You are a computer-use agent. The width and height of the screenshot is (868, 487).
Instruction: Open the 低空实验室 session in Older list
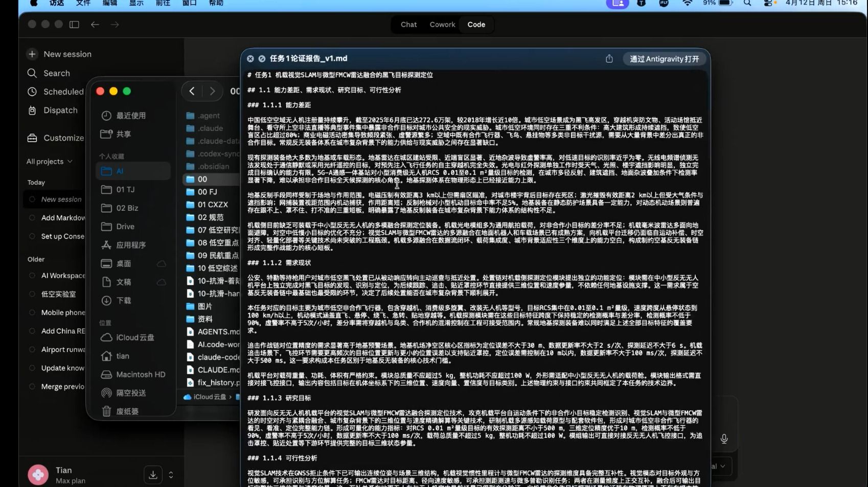[58, 294]
